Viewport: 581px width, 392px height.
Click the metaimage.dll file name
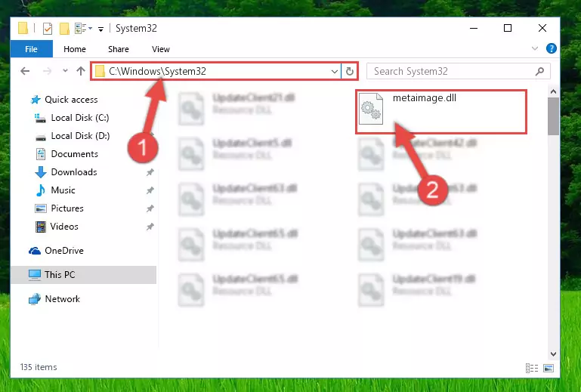[x=425, y=98]
